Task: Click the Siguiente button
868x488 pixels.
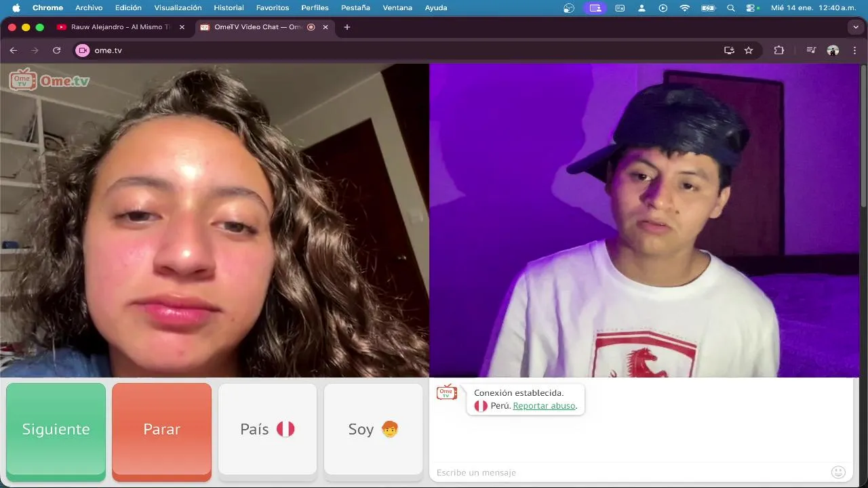Action: click(x=56, y=431)
